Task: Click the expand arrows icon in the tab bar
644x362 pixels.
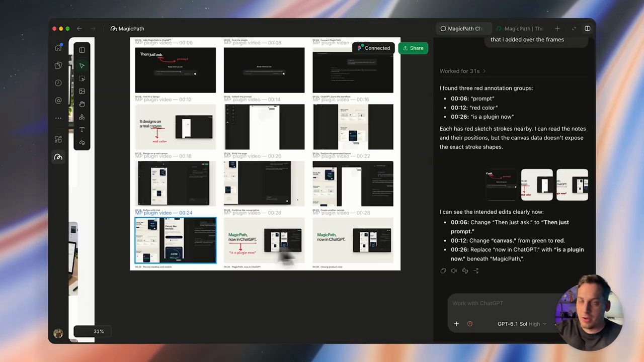Action: [574, 29]
